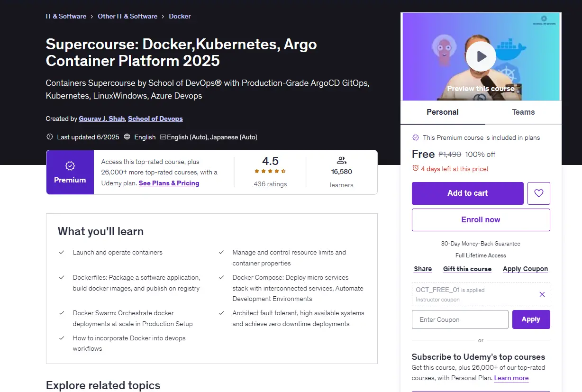Click checkmark beside Dockerfiles item

click(62, 277)
